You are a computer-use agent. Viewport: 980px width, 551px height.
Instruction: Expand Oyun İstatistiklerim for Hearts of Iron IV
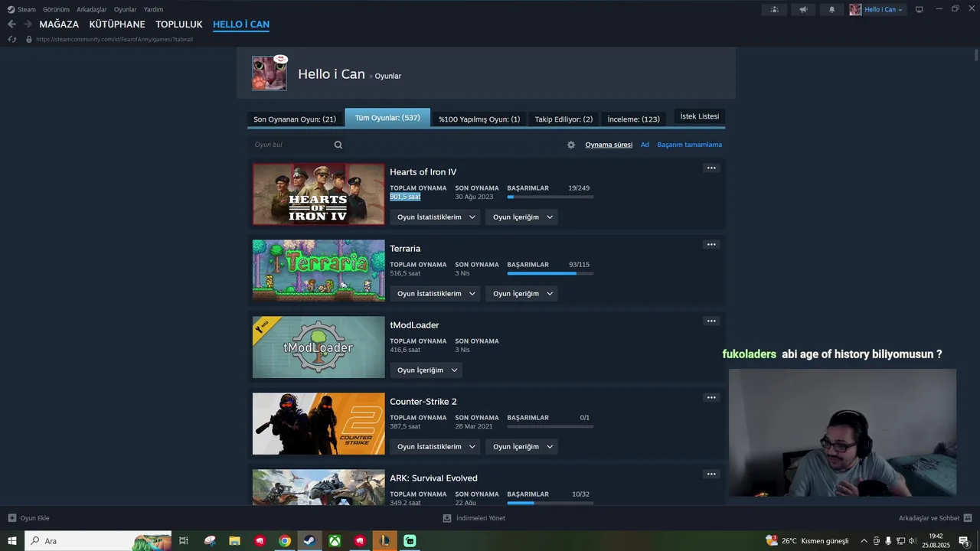coord(435,217)
